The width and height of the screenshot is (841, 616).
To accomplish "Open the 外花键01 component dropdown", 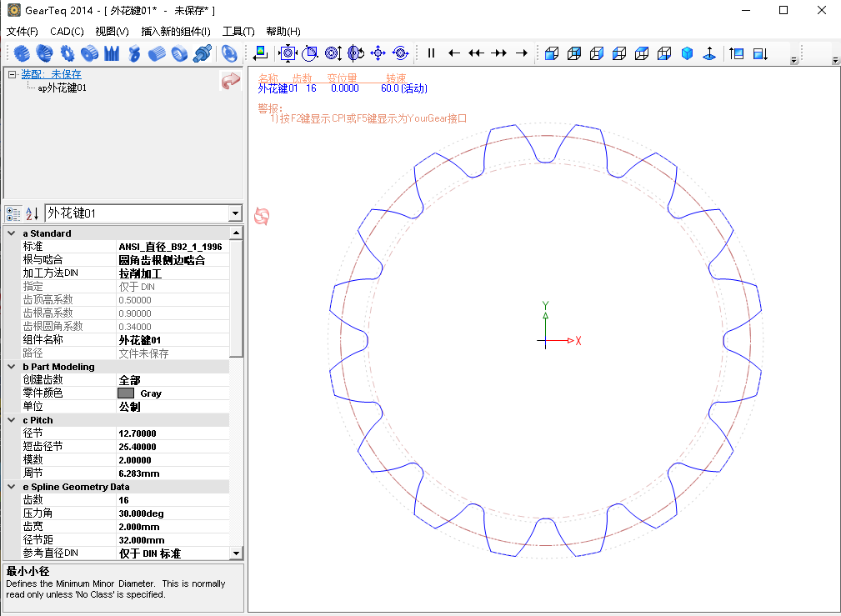I will (x=234, y=213).
